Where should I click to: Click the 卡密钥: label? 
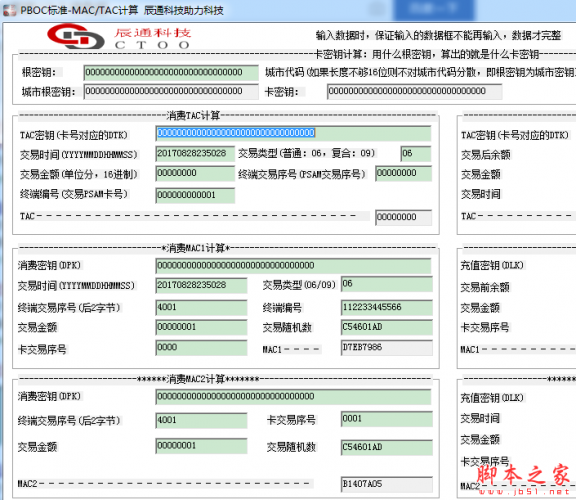tap(282, 92)
